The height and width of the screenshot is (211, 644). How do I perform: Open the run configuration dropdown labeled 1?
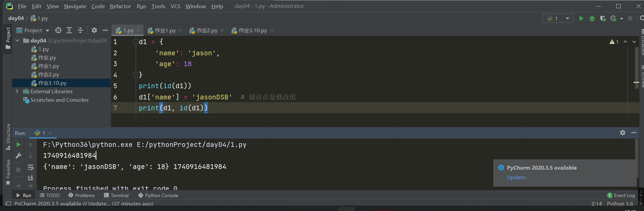tap(558, 18)
